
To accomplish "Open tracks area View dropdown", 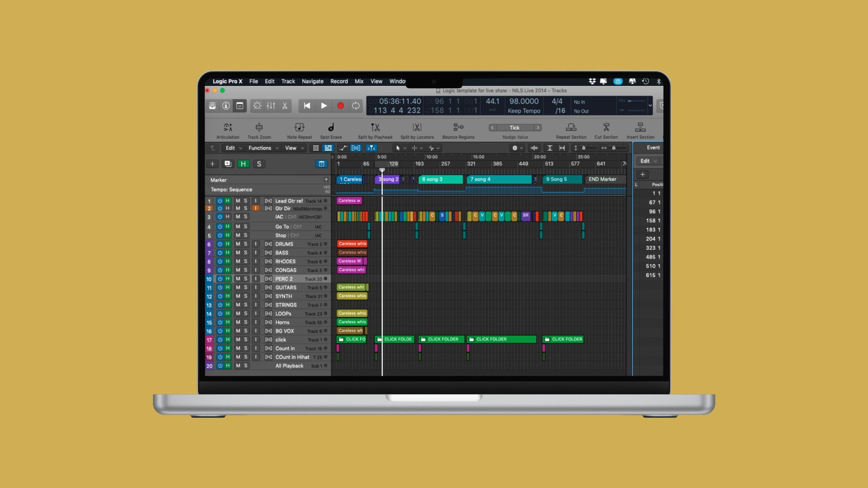I will point(294,148).
